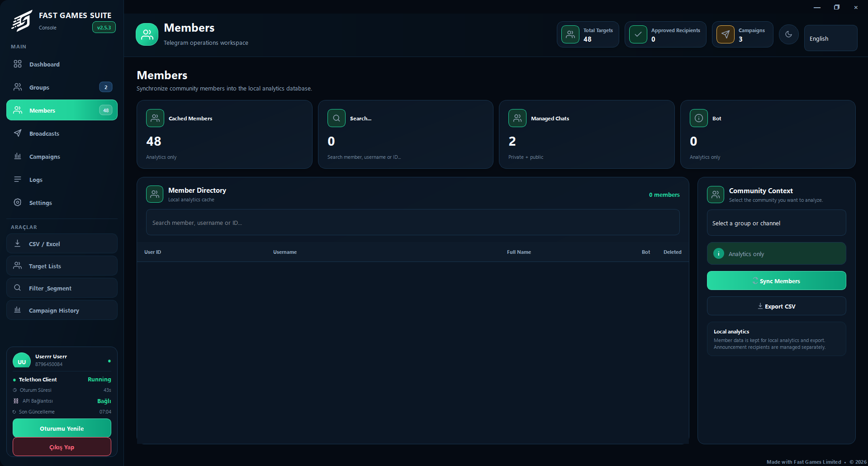Toggle dark mode moon icon
This screenshot has width=868, height=466.
[x=788, y=34]
